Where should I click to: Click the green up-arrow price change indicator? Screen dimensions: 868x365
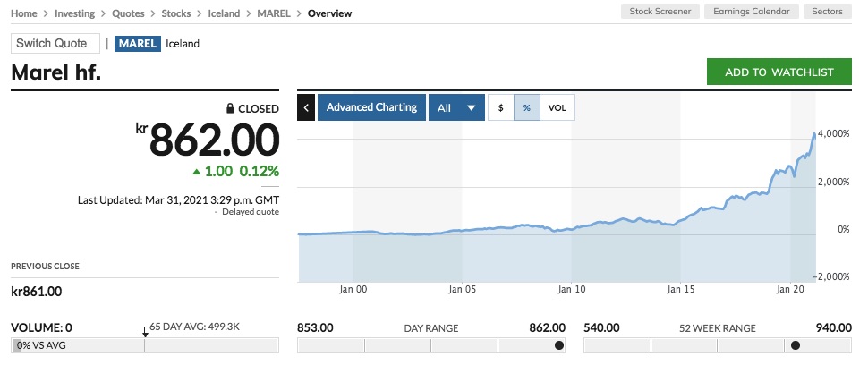pyautogui.click(x=196, y=171)
